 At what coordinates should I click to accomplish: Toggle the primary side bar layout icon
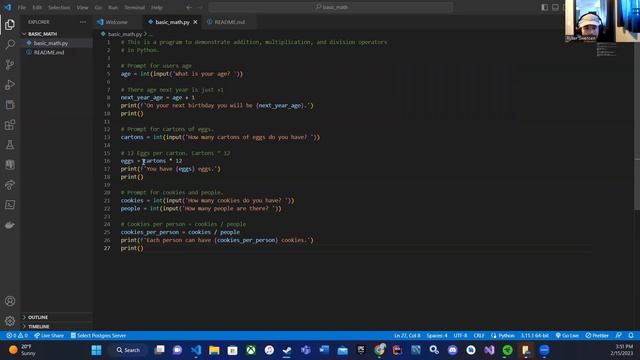click(544, 7)
